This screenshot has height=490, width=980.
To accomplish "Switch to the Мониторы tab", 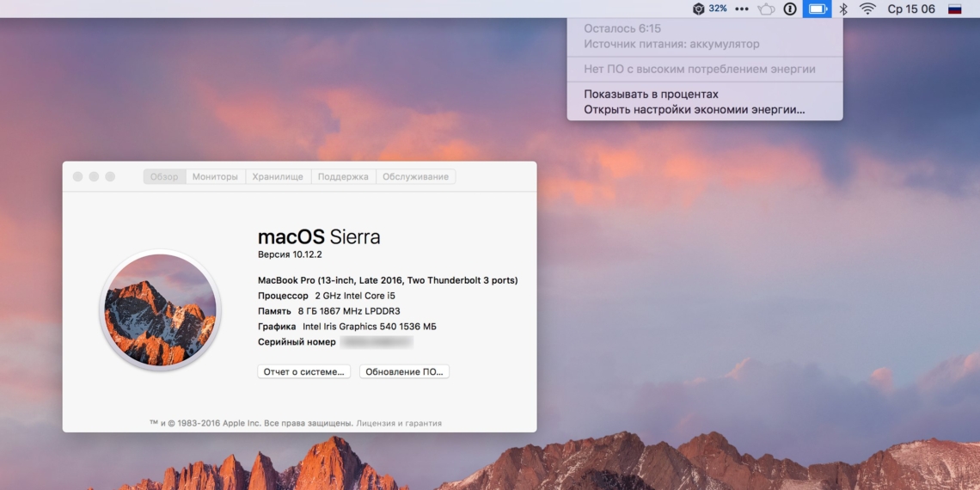I will point(215,176).
